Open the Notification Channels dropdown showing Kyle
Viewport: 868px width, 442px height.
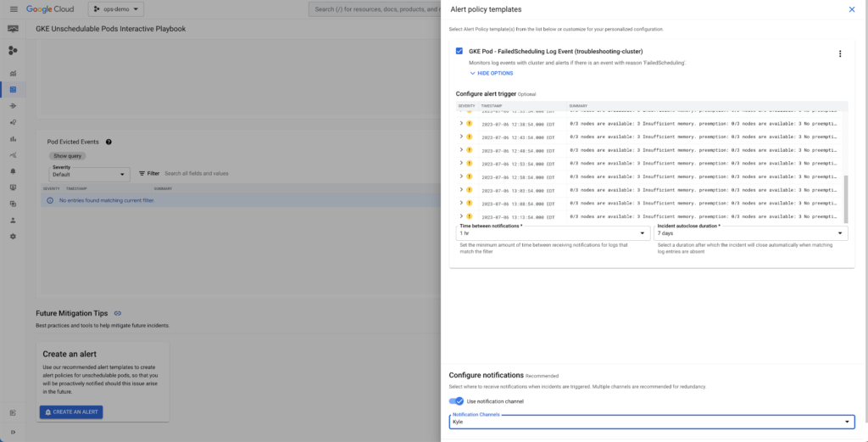652,422
